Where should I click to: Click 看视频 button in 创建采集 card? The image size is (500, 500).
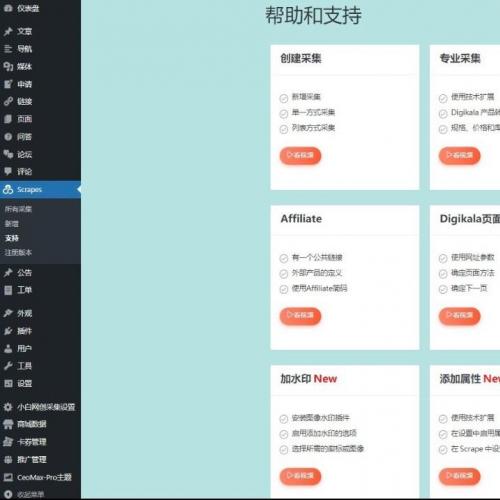coord(300,156)
